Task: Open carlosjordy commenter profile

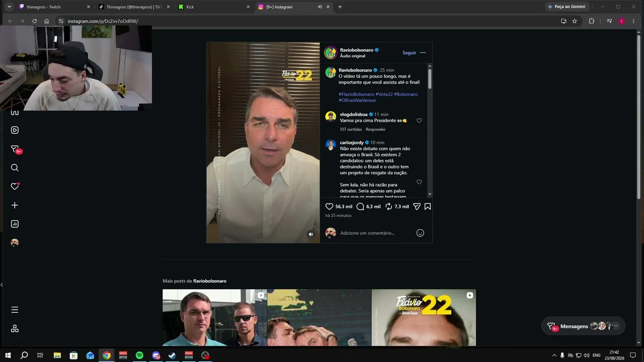Action: [352, 142]
